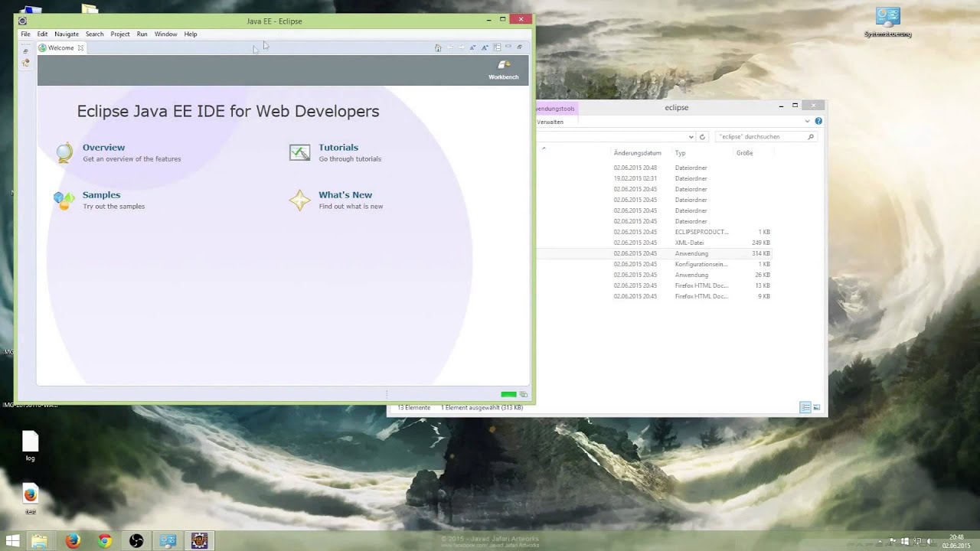
Task: Click the forward arrow in Welcome toolbar
Action: click(x=461, y=47)
